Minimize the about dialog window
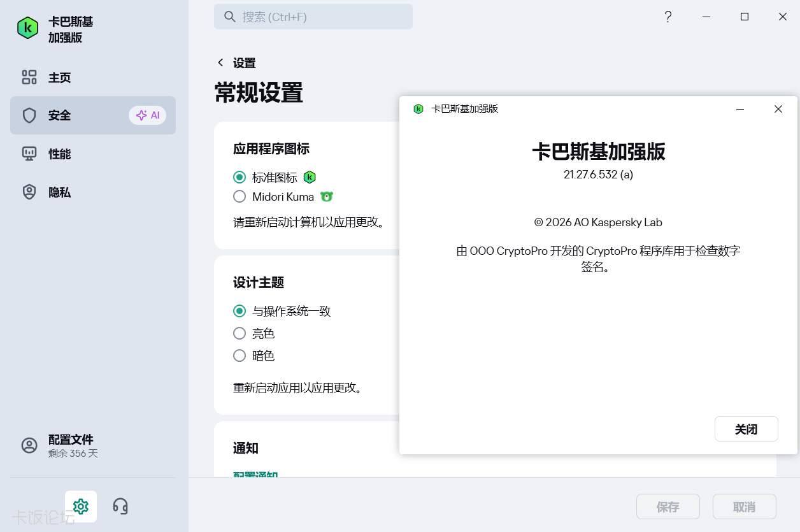The height and width of the screenshot is (532, 800). [740, 109]
